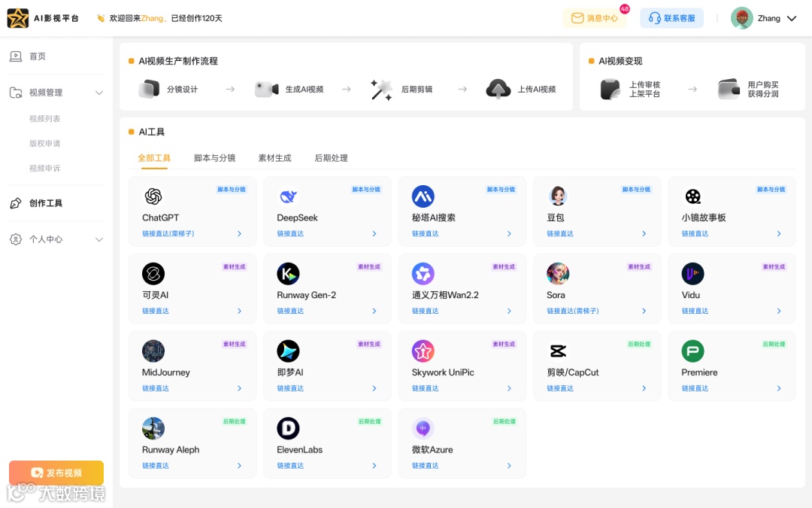This screenshot has height=508, width=812.
Task: Click the 通义万相Wan2.2 icon
Action: click(423, 274)
